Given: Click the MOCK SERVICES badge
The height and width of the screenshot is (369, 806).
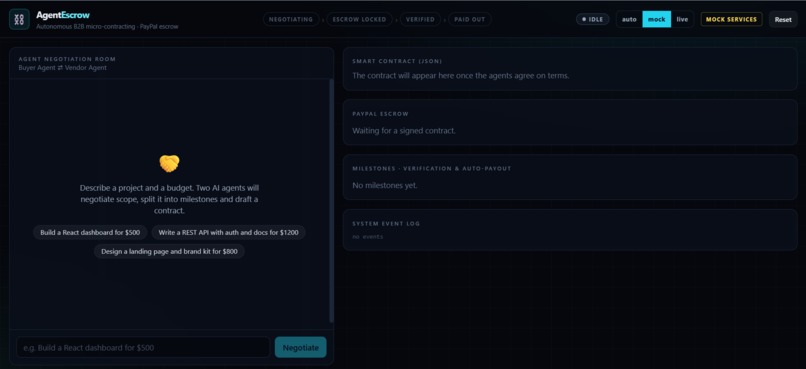Looking at the screenshot, I should tap(731, 20).
